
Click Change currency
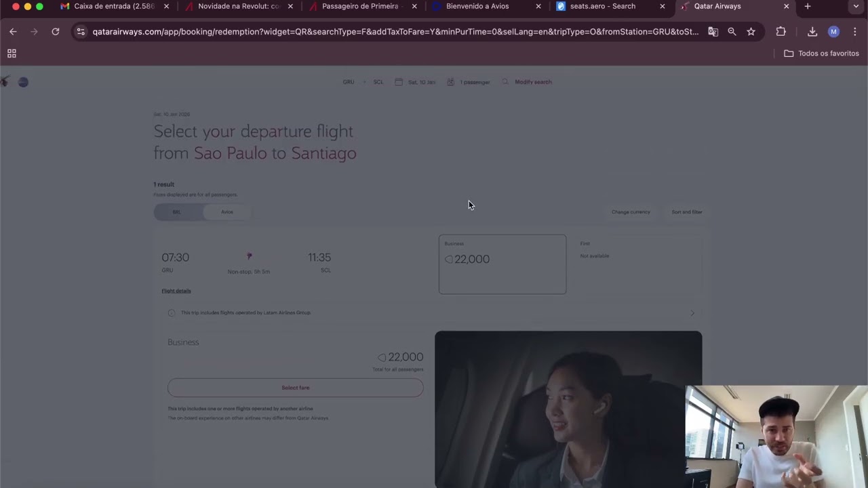(x=631, y=212)
